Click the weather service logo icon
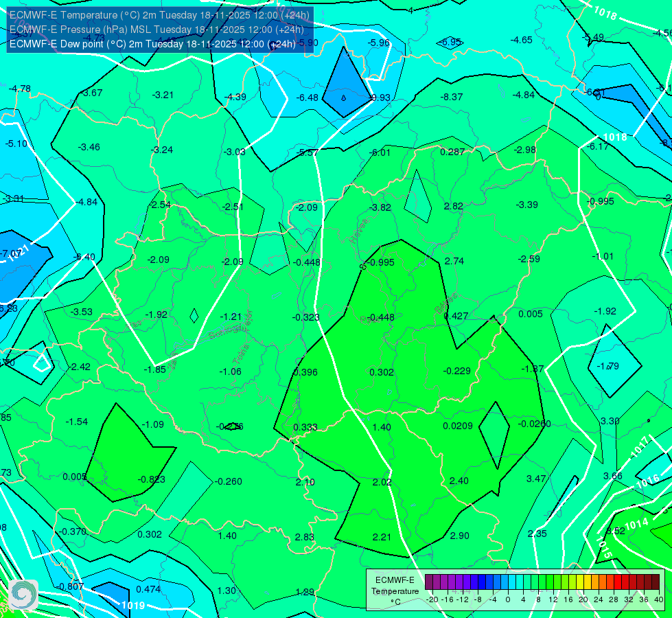This screenshot has height=618, width=672. [x=23, y=595]
